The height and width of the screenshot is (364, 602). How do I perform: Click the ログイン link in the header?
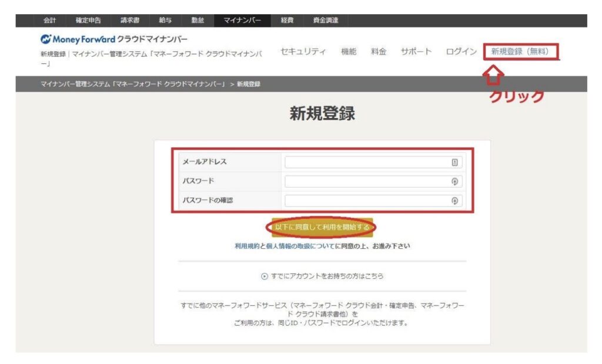461,52
